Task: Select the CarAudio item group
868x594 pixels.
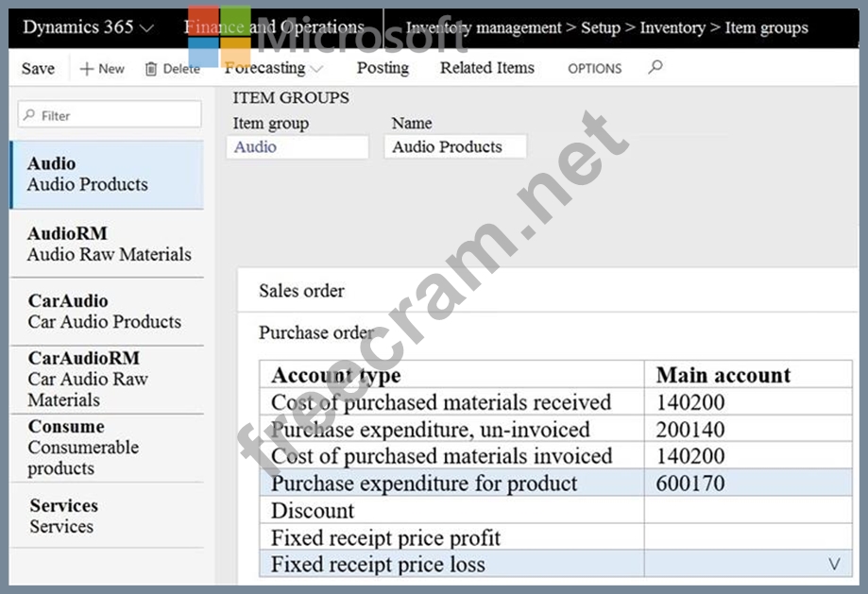Action: [104, 312]
